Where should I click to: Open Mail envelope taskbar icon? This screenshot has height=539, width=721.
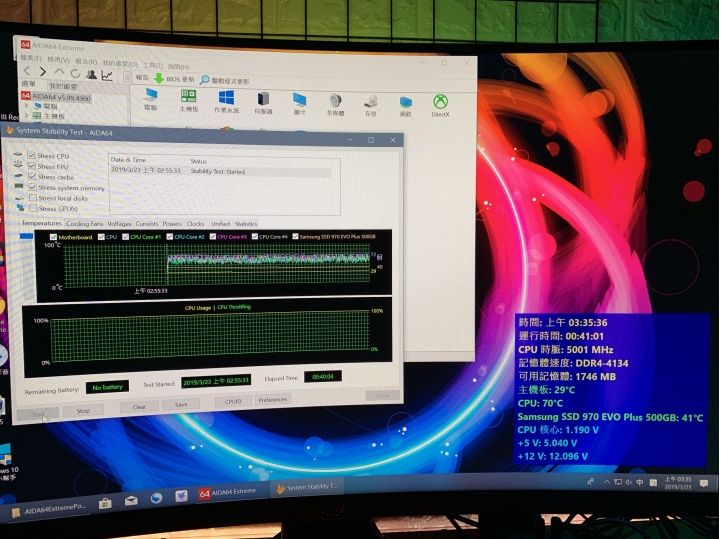[x=131, y=501]
